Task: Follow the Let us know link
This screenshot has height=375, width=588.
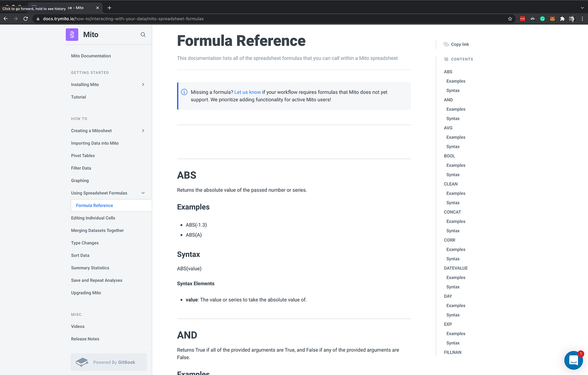Action: pos(247,92)
